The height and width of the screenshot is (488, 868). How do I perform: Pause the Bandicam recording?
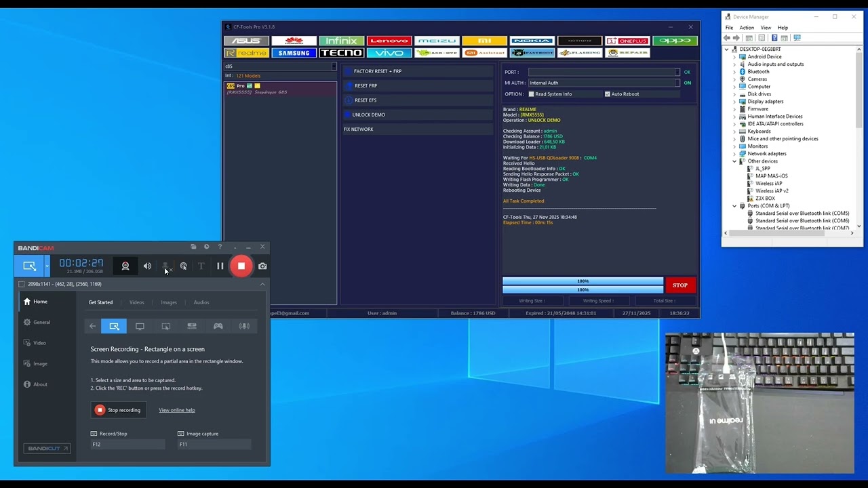click(220, 266)
